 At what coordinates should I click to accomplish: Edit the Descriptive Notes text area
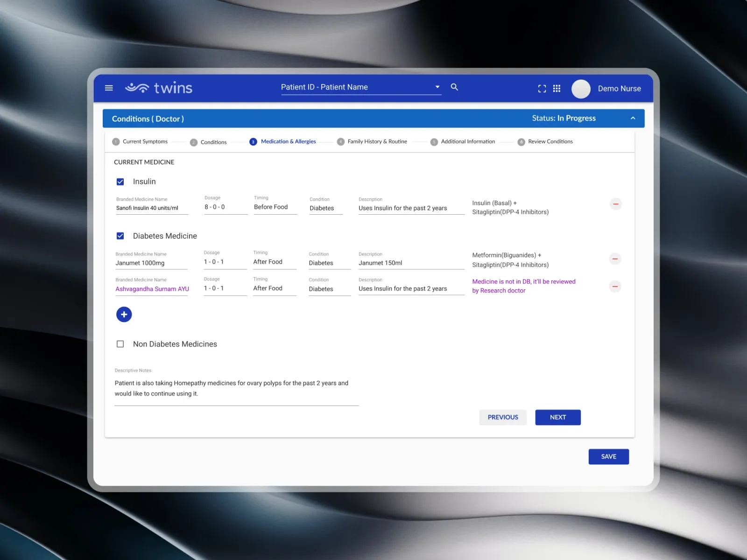click(x=237, y=388)
